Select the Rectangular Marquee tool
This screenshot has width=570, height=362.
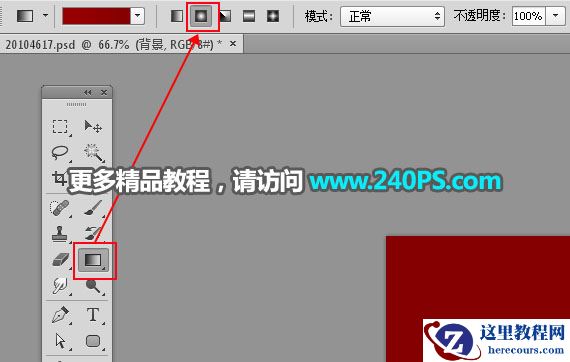click(x=60, y=127)
